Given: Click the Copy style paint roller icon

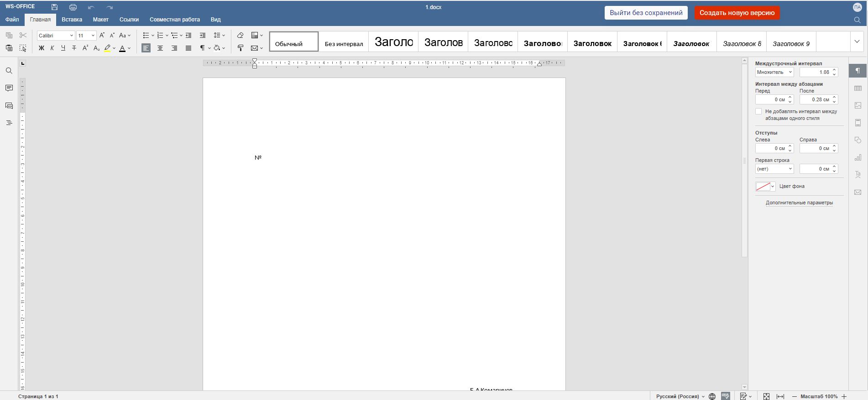Looking at the screenshot, I should point(241,48).
